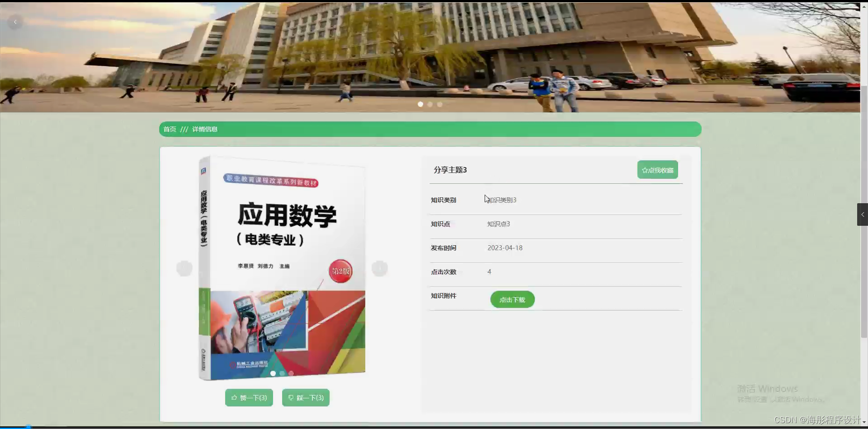Click the 点击下载 attachment download button
This screenshot has width=868, height=429.
click(512, 299)
